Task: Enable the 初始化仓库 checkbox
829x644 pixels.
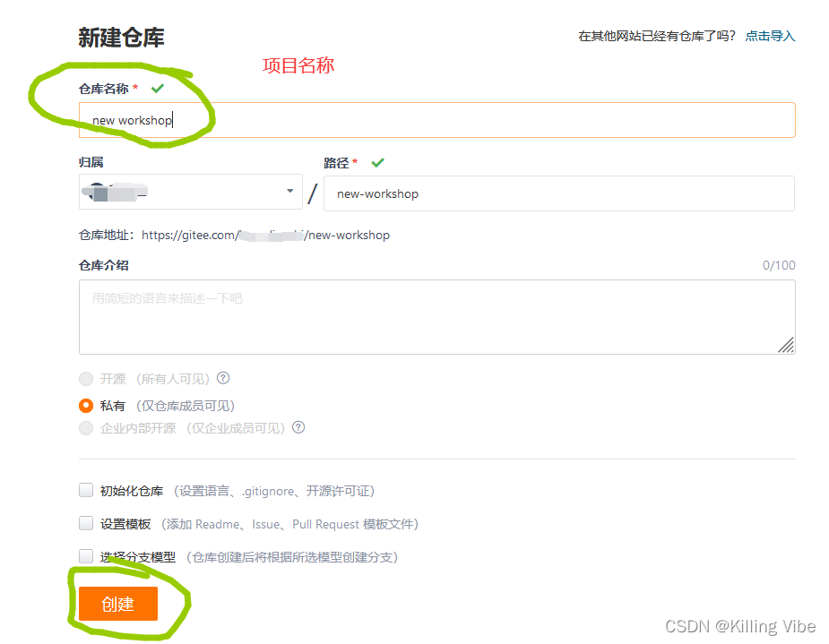Action: click(x=85, y=490)
